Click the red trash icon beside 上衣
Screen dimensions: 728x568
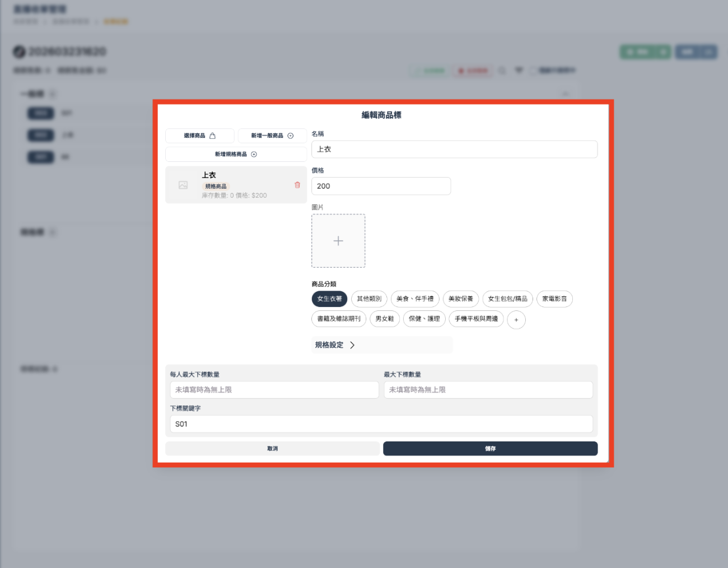[297, 185]
